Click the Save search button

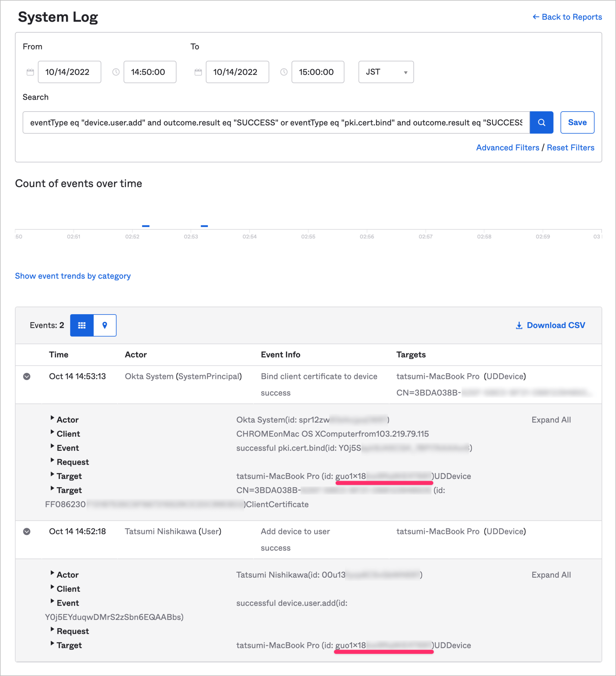pos(577,122)
